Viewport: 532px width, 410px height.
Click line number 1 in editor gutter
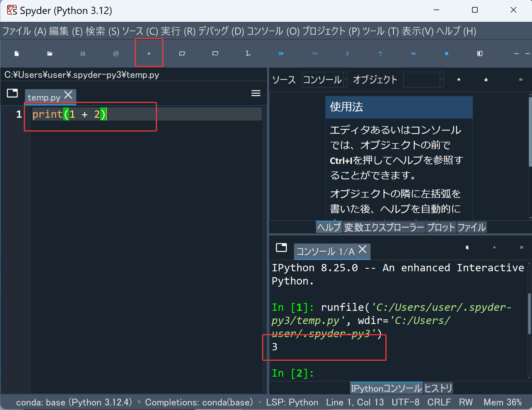point(19,114)
